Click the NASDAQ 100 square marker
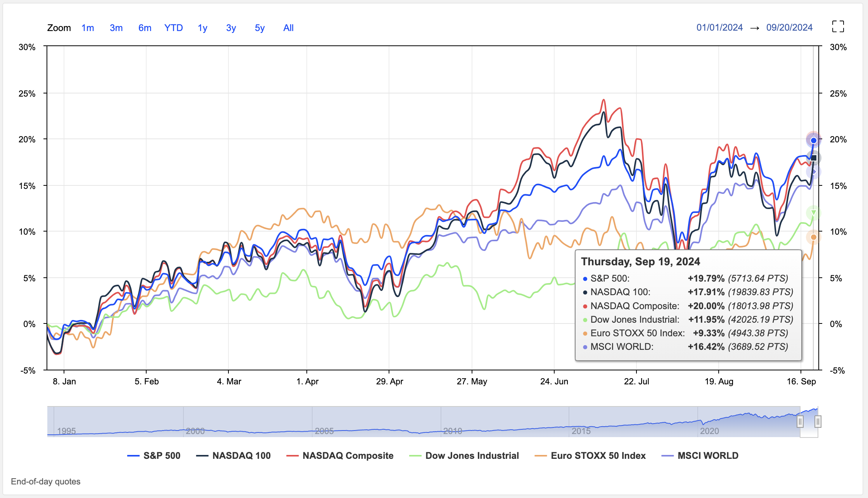 tap(814, 158)
